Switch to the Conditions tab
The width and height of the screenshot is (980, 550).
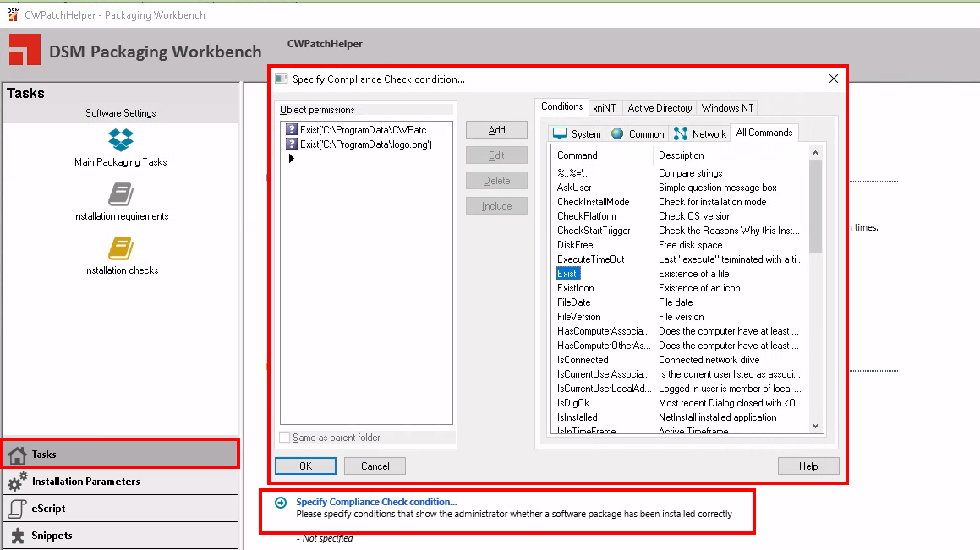tap(562, 106)
